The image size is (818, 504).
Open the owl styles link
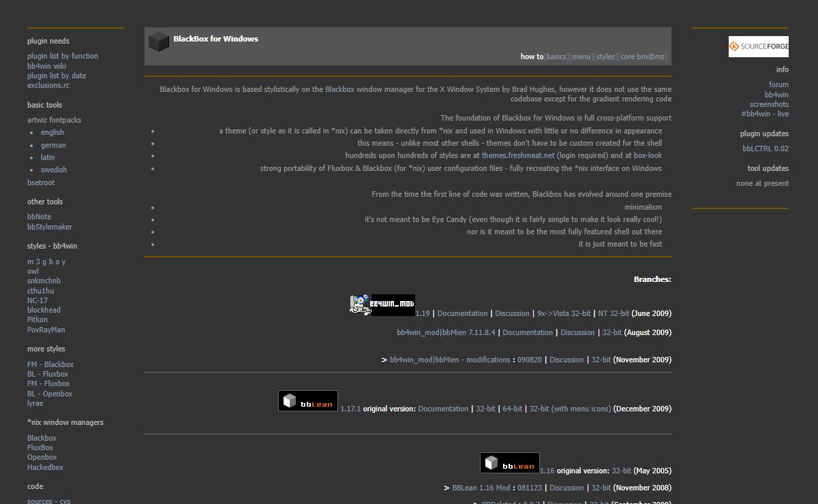coord(33,271)
